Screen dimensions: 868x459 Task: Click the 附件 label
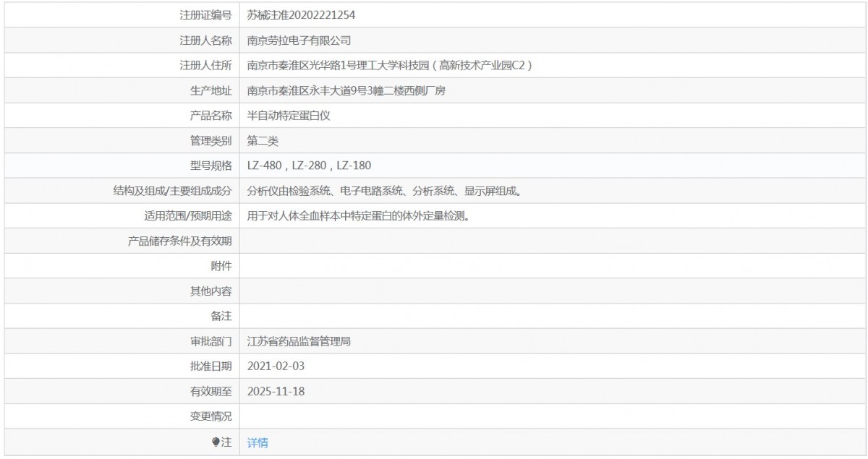tap(221, 266)
